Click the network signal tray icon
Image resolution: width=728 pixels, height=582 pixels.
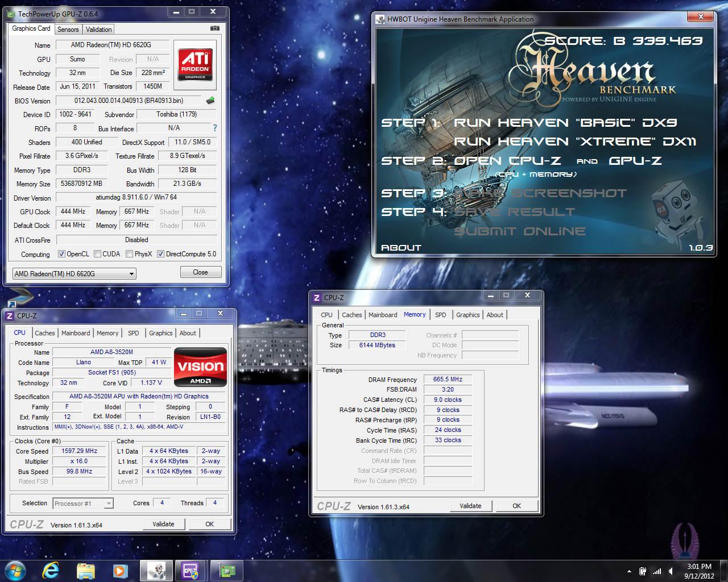[x=657, y=571]
